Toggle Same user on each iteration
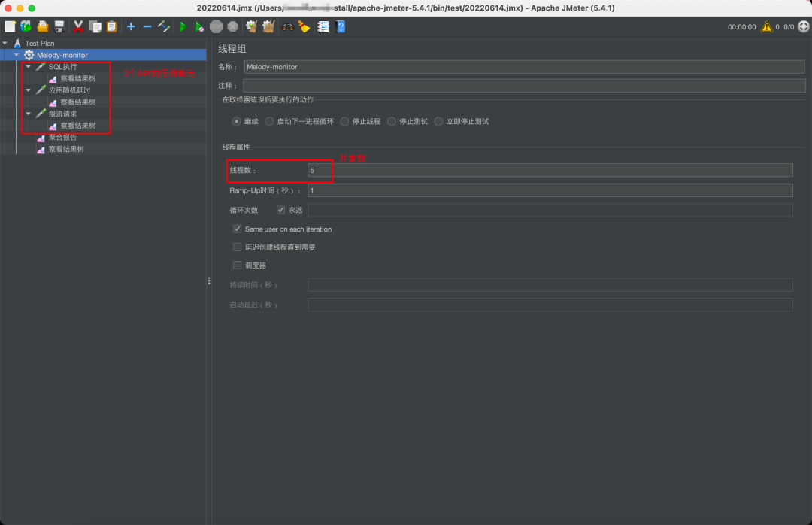 pos(237,229)
